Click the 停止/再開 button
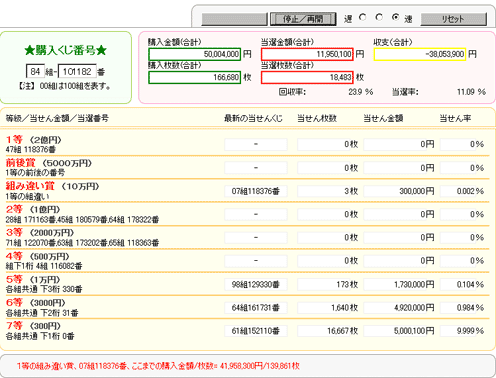The image size is (496, 378). (303, 19)
